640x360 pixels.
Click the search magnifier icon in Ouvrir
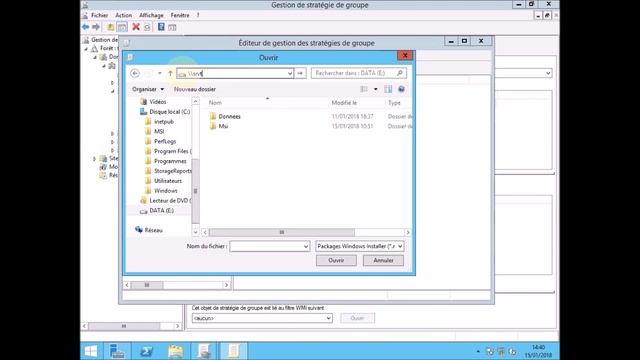coord(400,73)
